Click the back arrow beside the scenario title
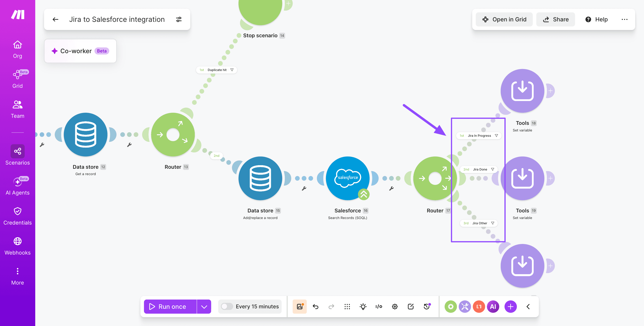The width and height of the screenshot is (644, 326). [56, 19]
